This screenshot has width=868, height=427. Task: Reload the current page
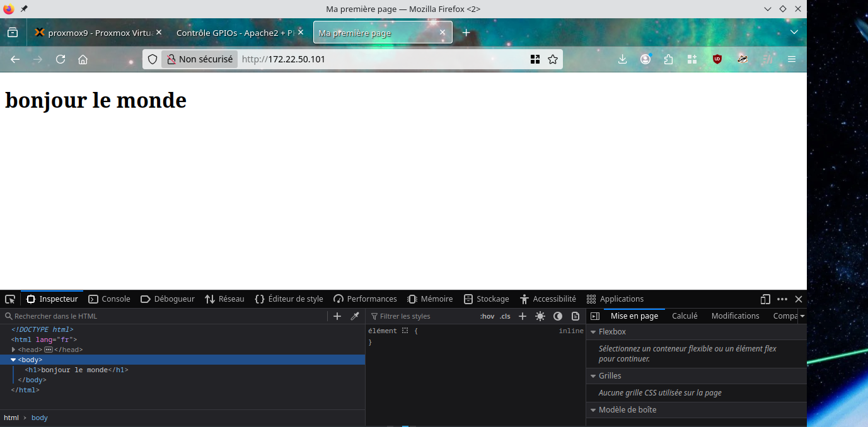pos(61,59)
